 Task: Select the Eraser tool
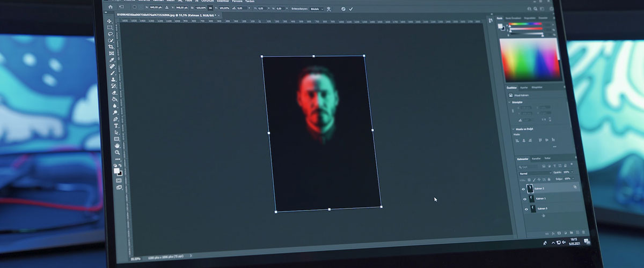pyautogui.click(x=114, y=92)
